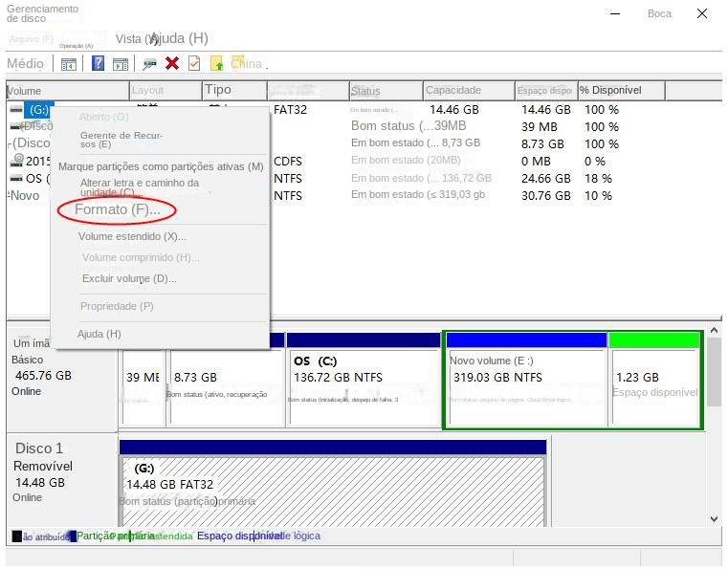Click the drive icon beside OS volume row
The image size is (728, 569).
[16, 178]
